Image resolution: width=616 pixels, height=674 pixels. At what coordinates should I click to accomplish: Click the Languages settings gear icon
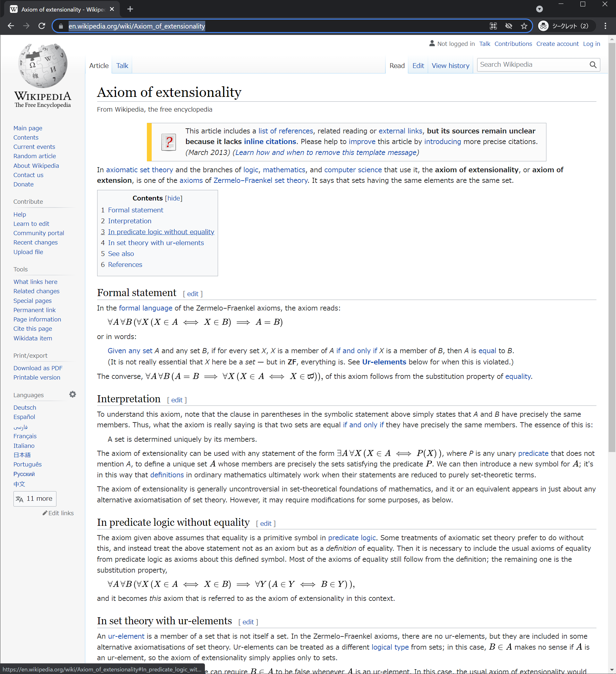(x=73, y=394)
